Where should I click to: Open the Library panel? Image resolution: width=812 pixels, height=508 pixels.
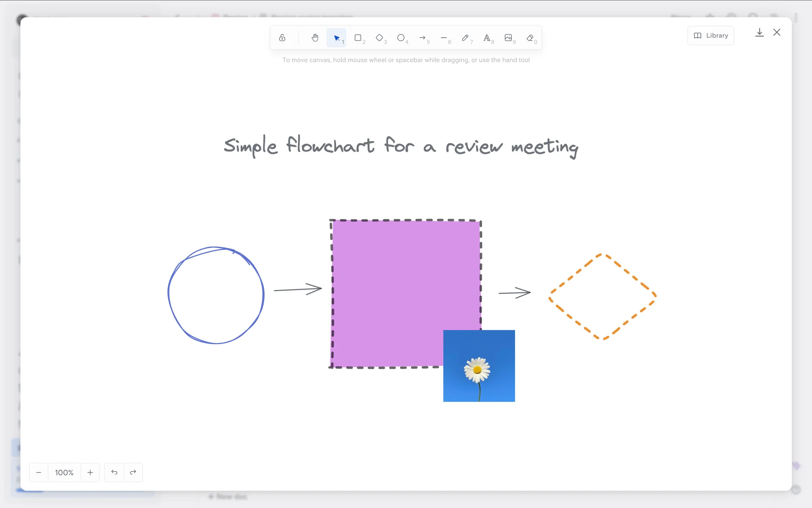(711, 36)
